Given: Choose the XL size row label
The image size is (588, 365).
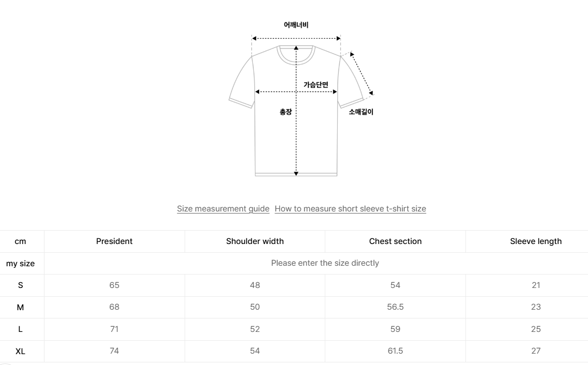Looking at the screenshot, I should click(20, 351).
